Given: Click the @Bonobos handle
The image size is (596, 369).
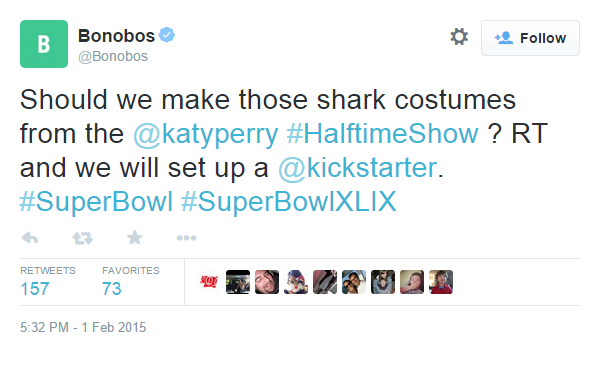Looking at the screenshot, I should (x=113, y=56).
